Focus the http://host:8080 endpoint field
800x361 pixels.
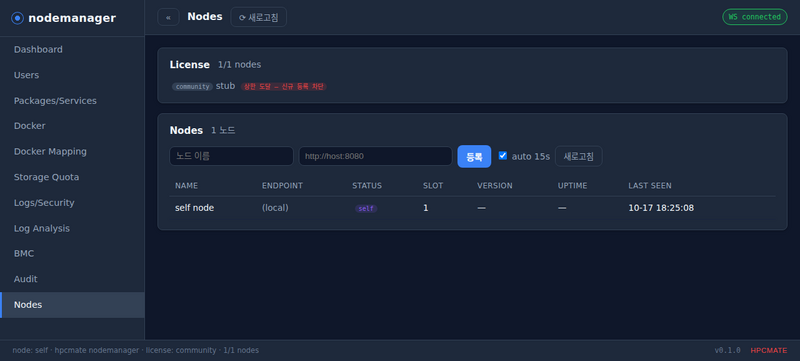coord(376,156)
